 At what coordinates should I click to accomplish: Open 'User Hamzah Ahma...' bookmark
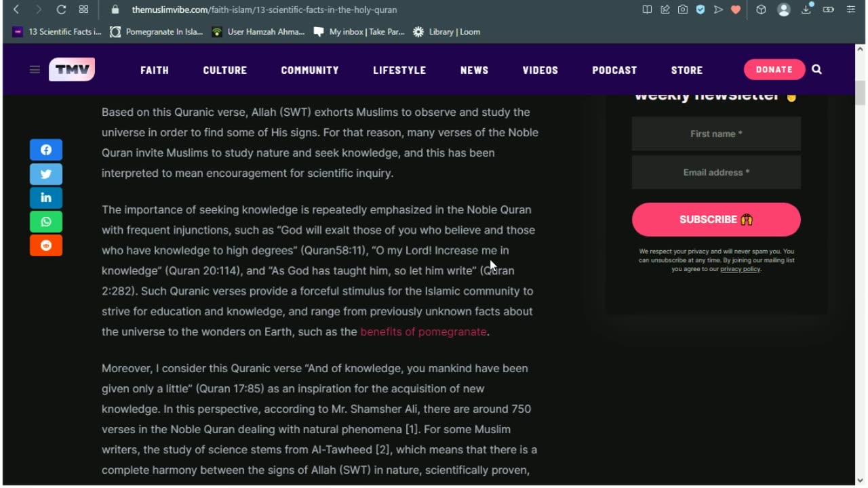click(258, 32)
